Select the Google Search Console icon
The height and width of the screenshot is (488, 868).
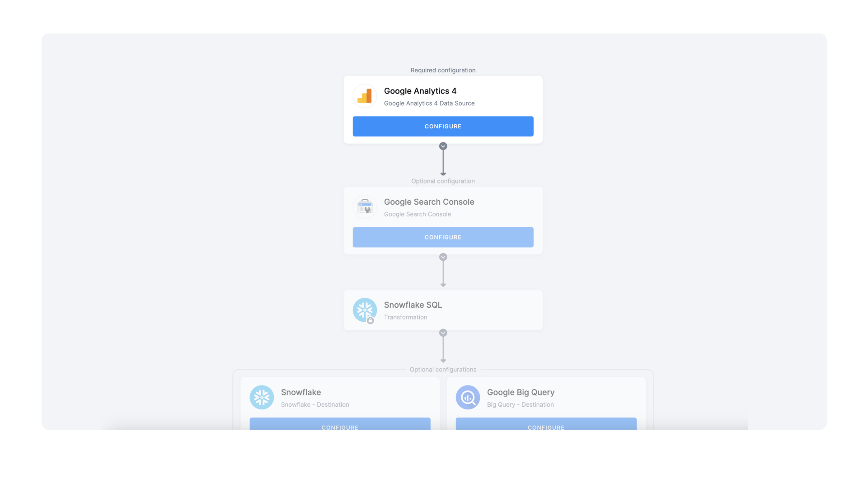pyautogui.click(x=365, y=206)
